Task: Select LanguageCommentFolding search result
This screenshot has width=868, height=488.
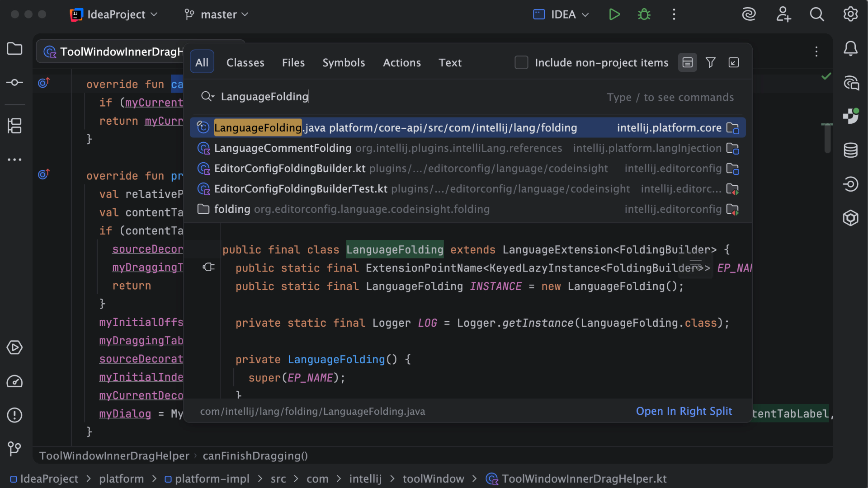Action: 283,148
